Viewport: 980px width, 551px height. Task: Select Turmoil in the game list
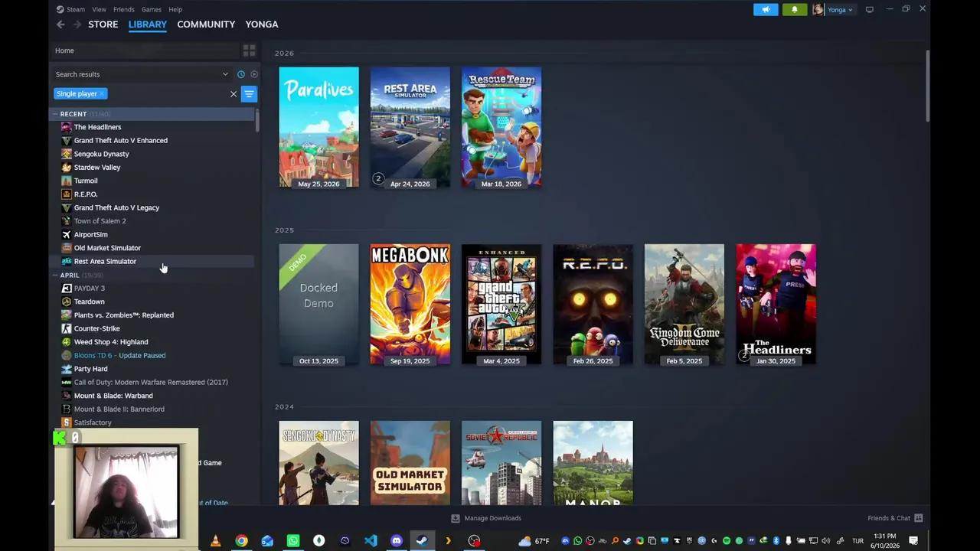(86, 181)
